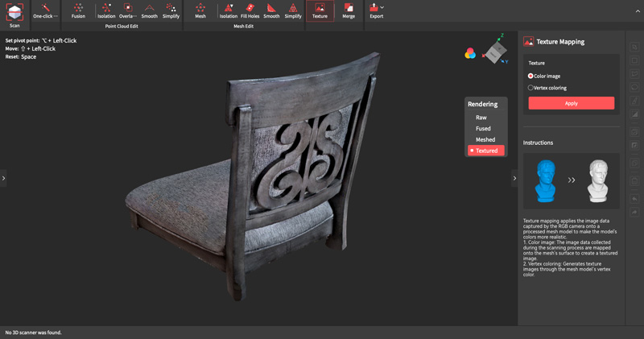The width and height of the screenshot is (644, 339).
Task: Choose the Overlap detection tool
Action: [x=128, y=11]
